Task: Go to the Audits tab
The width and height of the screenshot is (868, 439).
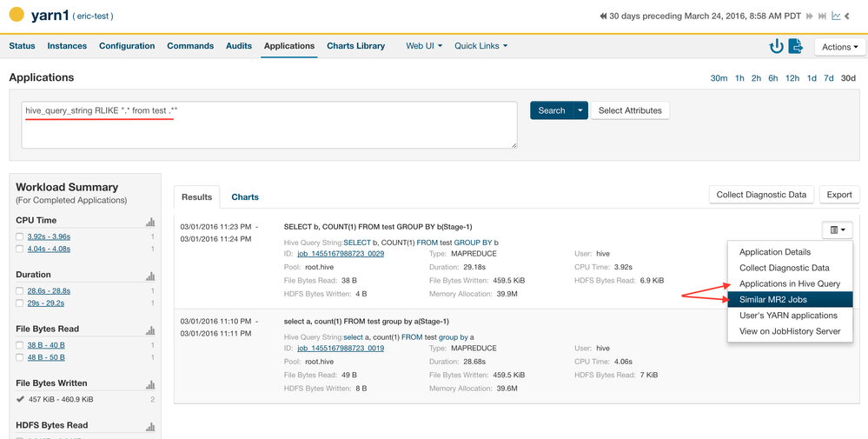Action: [239, 46]
